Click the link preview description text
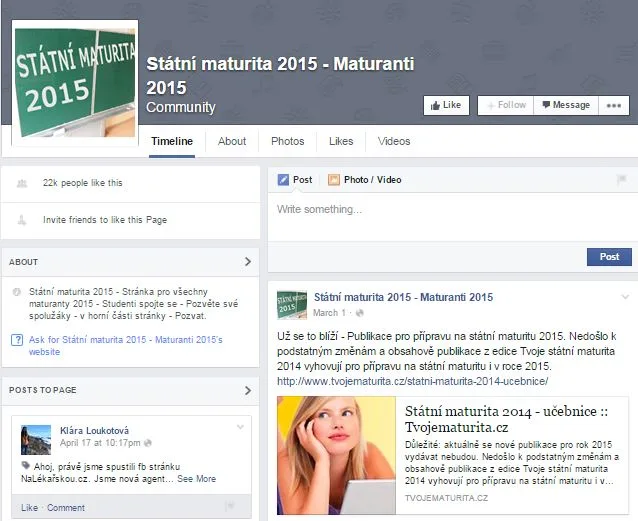This screenshot has height=521, width=638. (x=512, y=463)
